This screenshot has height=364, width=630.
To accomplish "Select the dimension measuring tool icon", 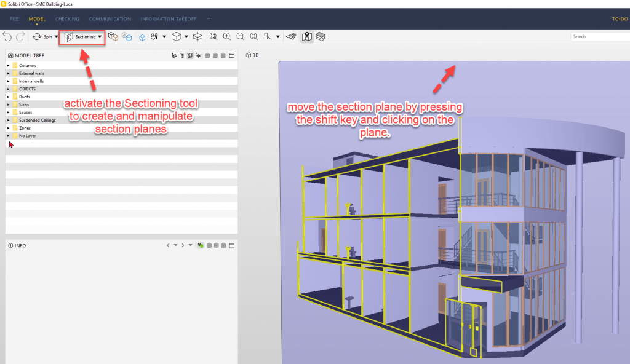I will (268, 36).
